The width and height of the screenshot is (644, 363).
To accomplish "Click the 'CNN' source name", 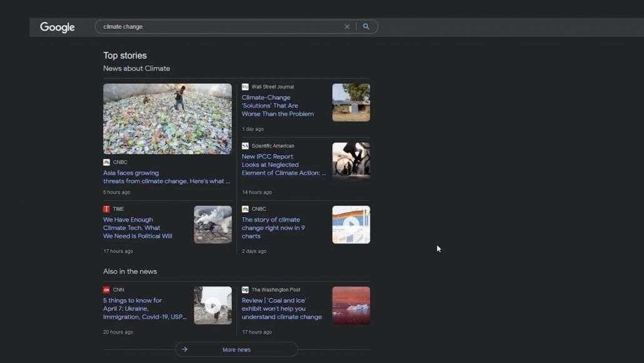I will pos(118,290).
